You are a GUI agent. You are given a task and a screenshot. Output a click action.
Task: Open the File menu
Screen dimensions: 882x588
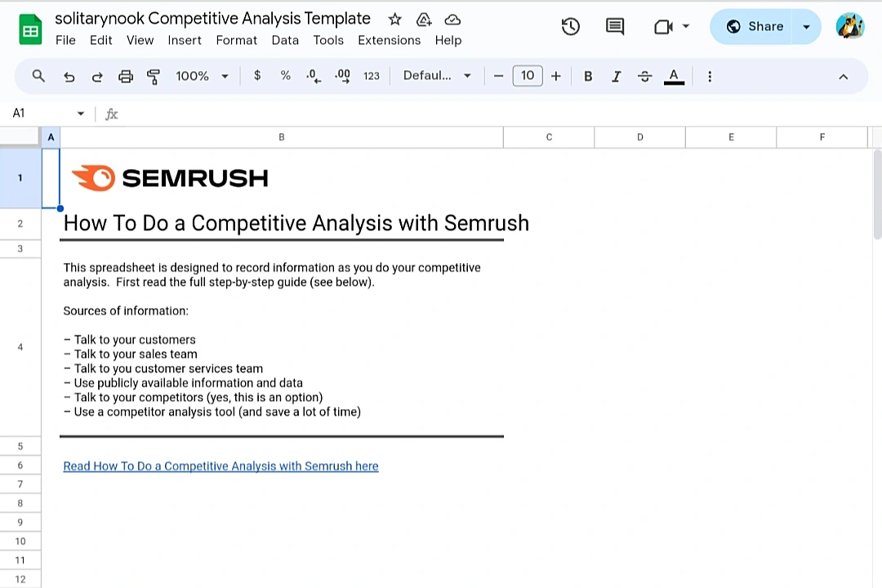(65, 41)
